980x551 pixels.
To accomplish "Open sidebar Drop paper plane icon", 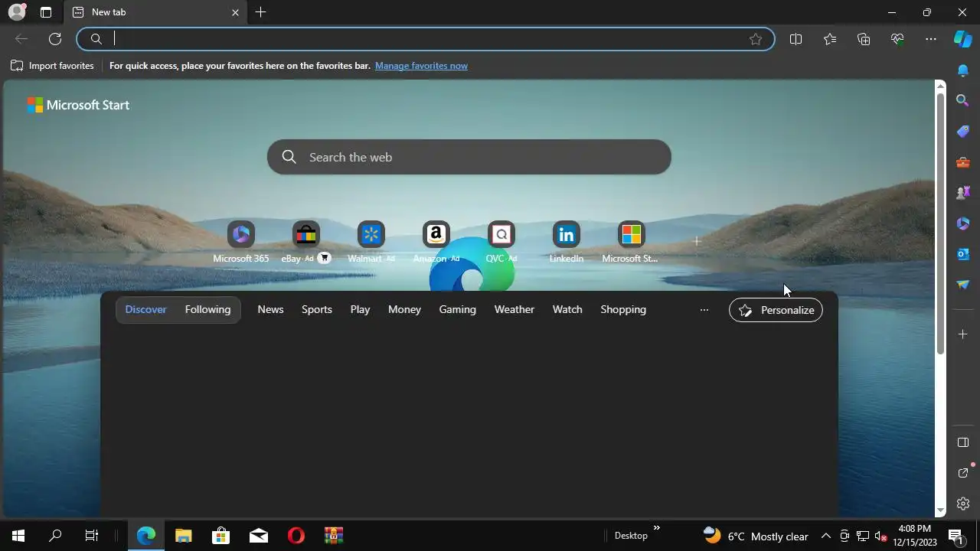I will [963, 285].
